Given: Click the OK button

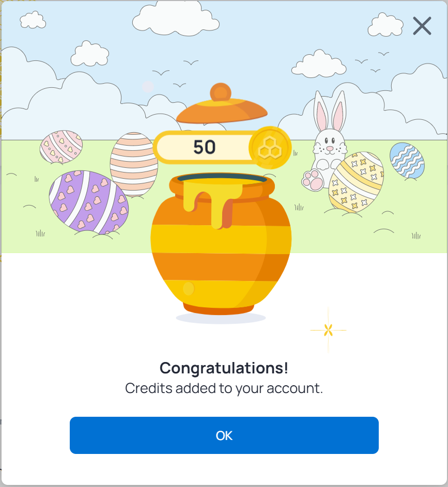Looking at the screenshot, I should point(224,435).
